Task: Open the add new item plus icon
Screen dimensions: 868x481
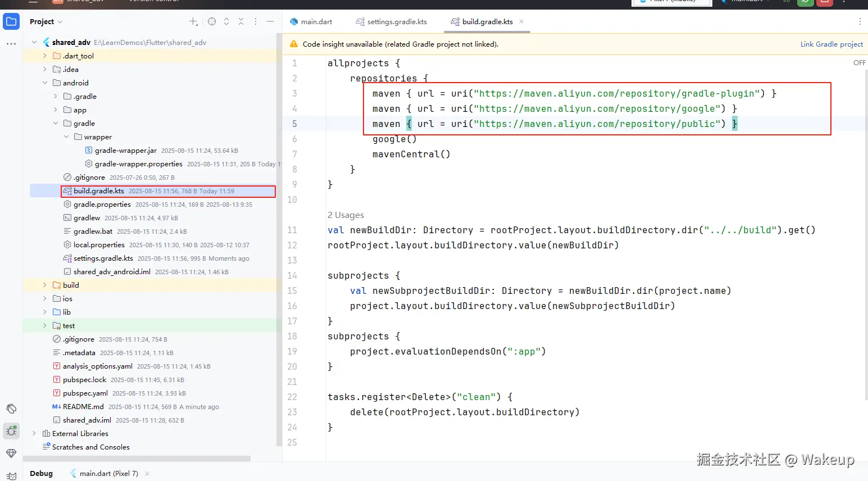Action: coord(193,21)
